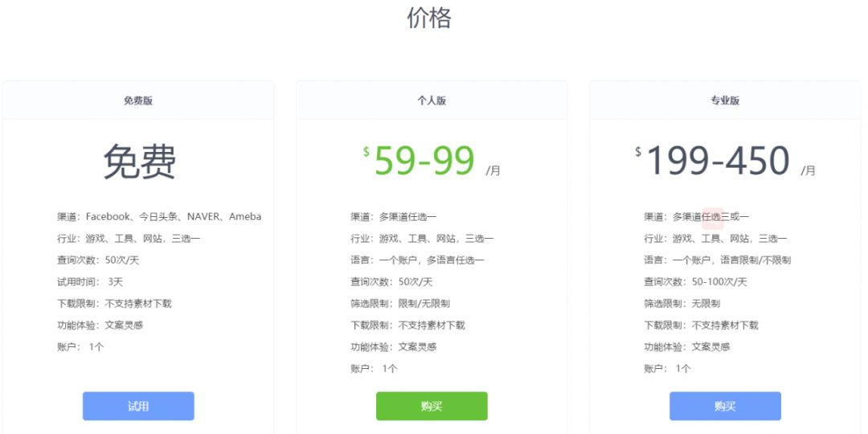Click the large 免费 price text
The width and height of the screenshot is (868, 434).
click(139, 162)
